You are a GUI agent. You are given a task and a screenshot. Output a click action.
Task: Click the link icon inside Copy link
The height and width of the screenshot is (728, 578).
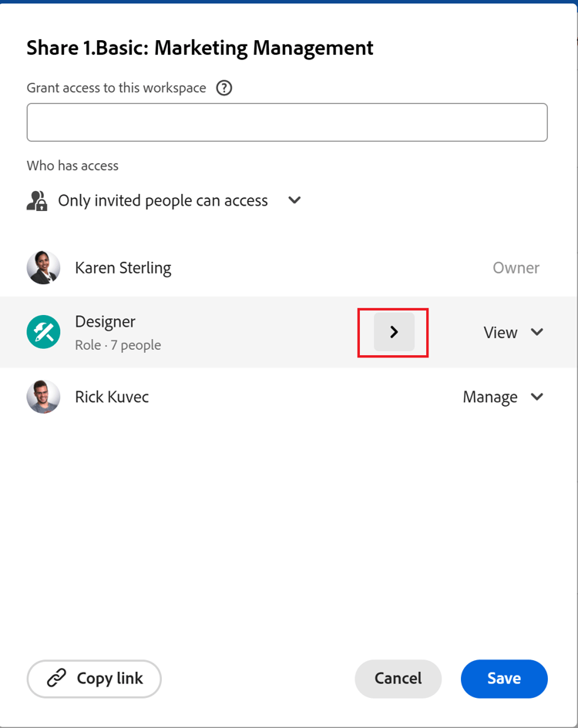[x=56, y=679]
